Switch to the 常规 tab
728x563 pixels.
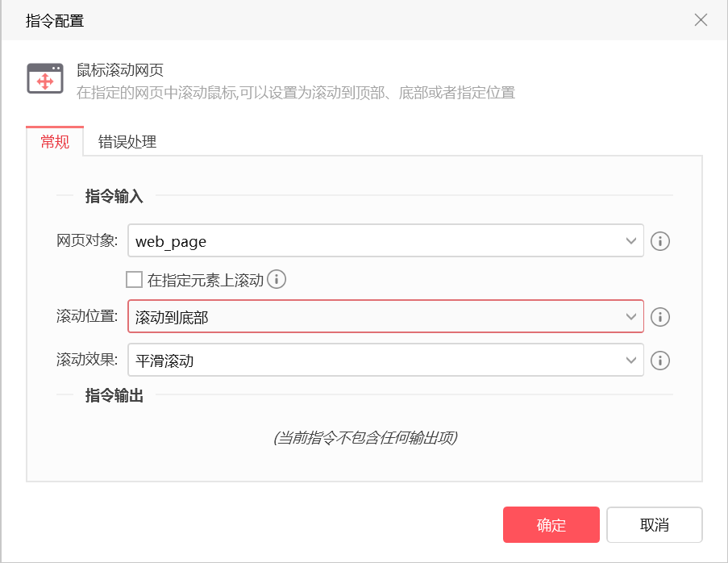pyautogui.click(x=55, y=141)
